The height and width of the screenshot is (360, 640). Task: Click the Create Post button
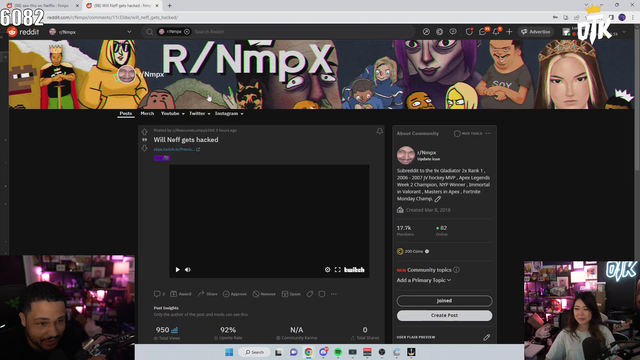(444, 316)
